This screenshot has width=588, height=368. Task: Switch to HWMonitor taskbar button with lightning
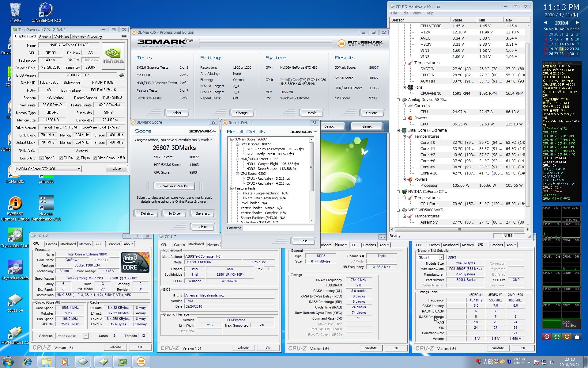click(103, 362)
